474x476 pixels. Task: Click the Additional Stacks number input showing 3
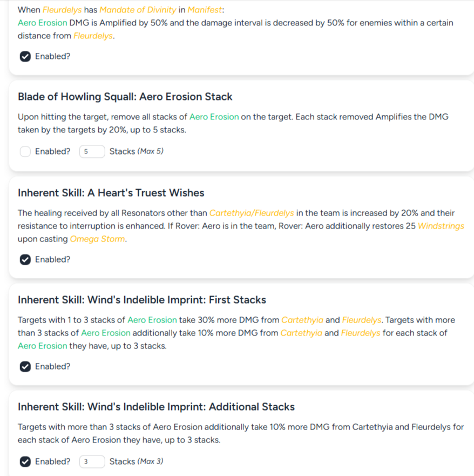[x=92, y=462]
